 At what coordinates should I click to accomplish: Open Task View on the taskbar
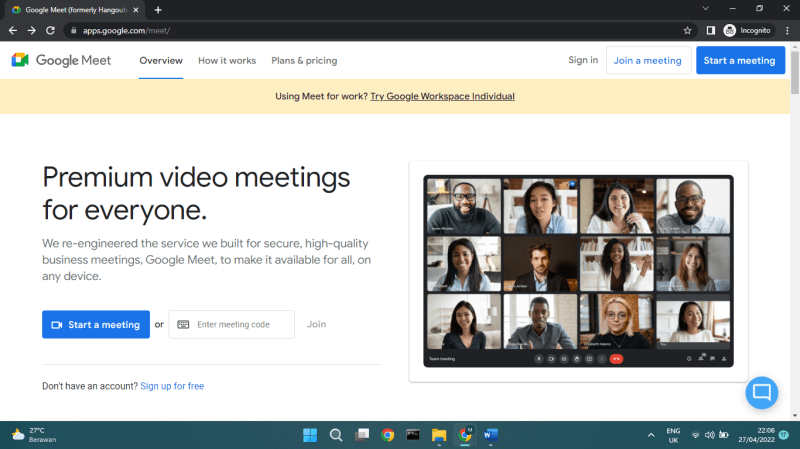362,435
